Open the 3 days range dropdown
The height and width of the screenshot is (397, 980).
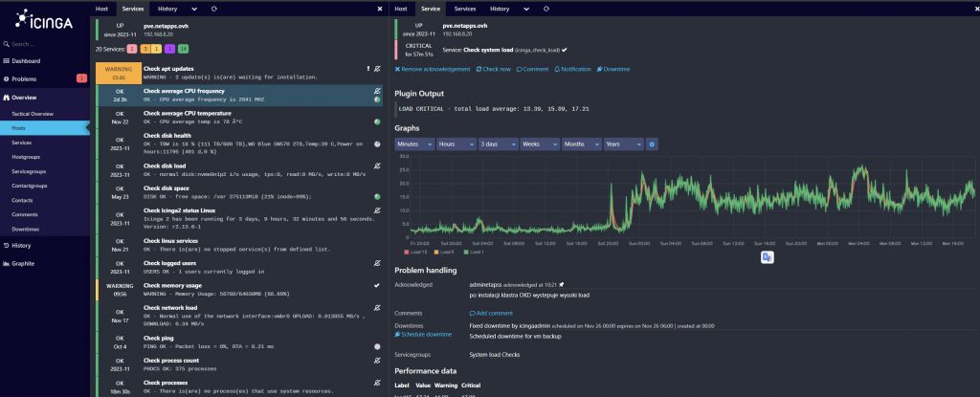click(x=497, y=143)
